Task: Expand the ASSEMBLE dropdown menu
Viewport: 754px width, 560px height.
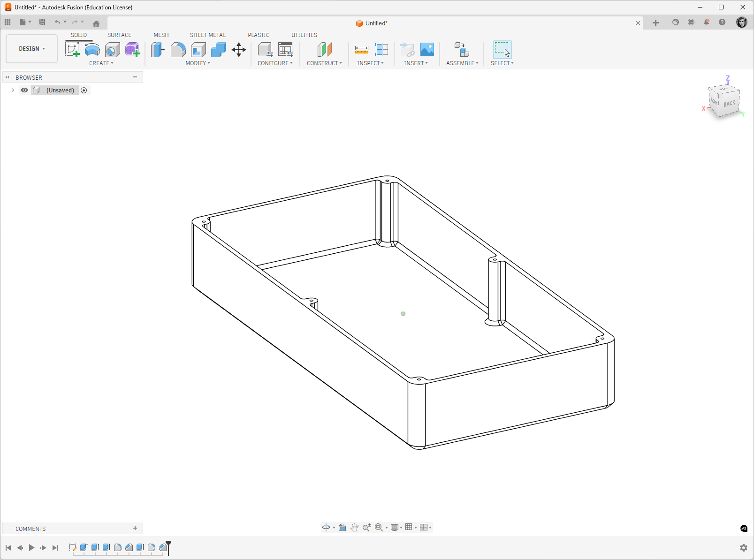Action: (x=463, y=63)
